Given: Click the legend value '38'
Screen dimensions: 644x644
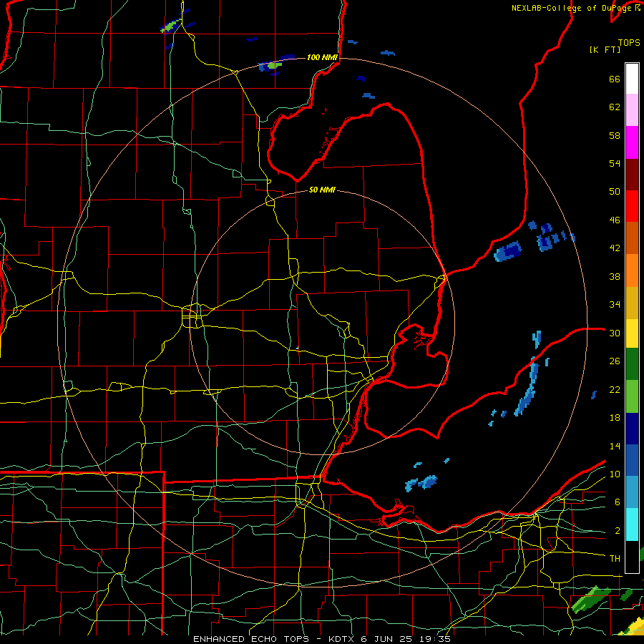Looking at the screenshot, I should tap(615, 277).
